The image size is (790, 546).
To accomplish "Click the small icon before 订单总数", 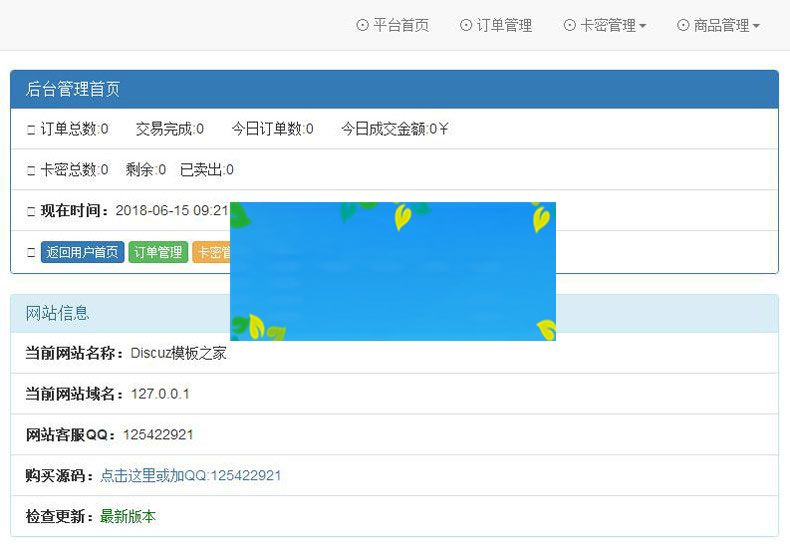I will point(31,130).
